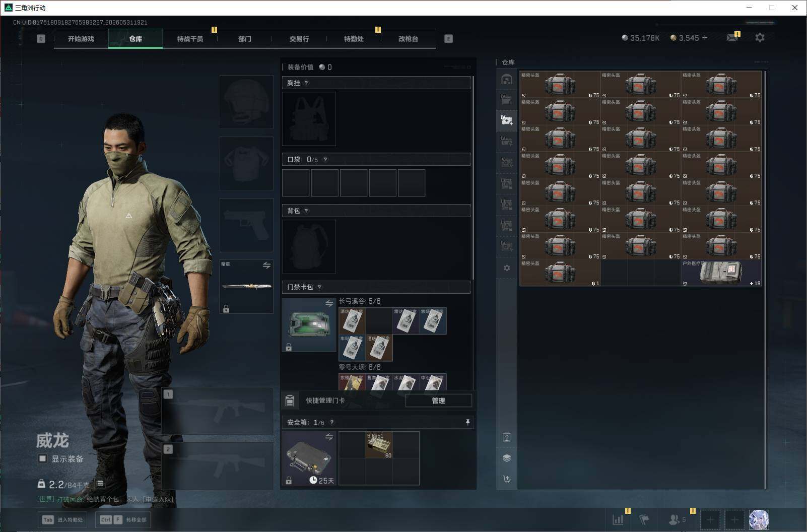
Task: Open warehouse sidebar settings gear
Action: [x=507, y=268]
